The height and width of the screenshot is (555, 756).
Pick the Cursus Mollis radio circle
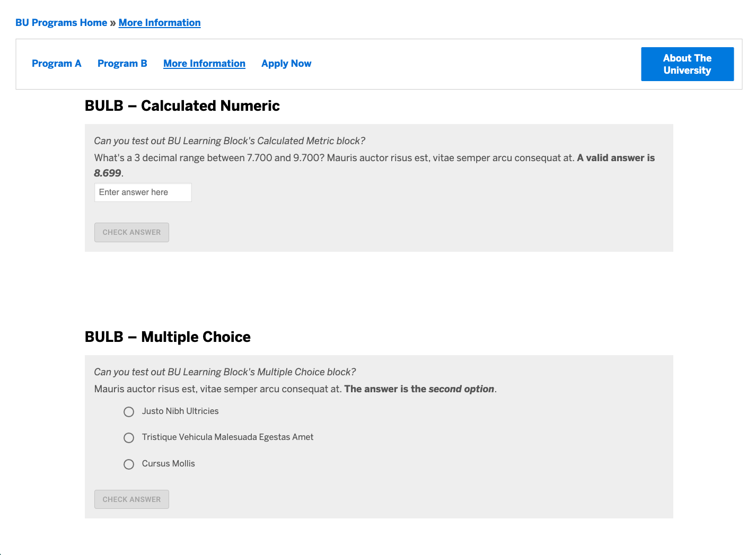[x=129, y=464]
